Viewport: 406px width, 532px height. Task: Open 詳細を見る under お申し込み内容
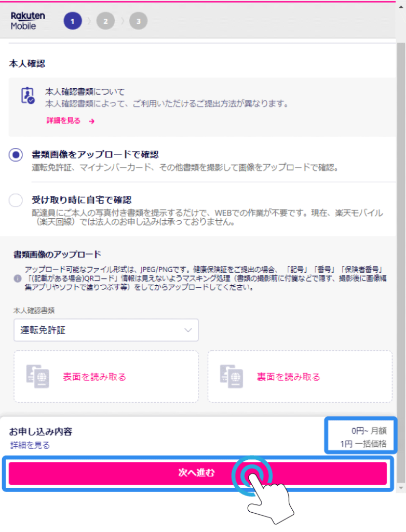click(30, 445)
